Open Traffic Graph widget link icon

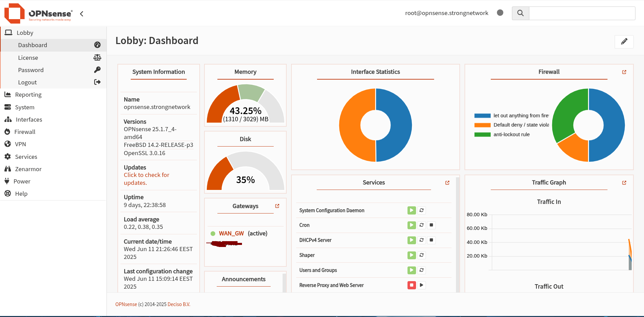pos(624,183)
